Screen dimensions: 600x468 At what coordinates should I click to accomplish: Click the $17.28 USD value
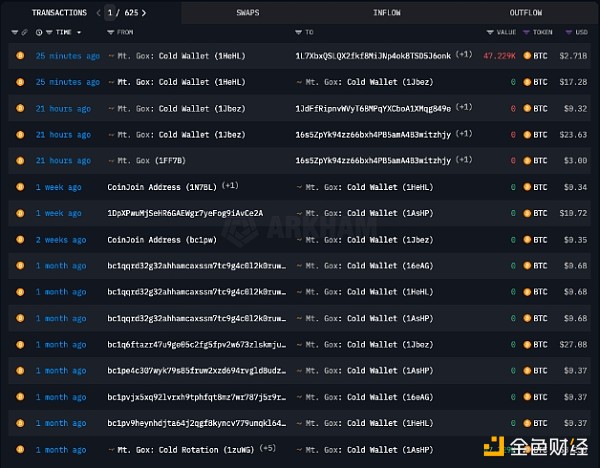click(573, 82)
